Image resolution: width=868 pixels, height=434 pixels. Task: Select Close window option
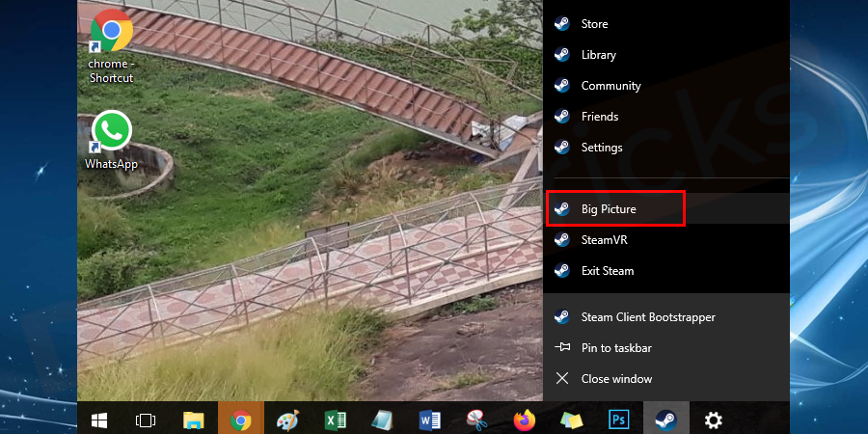[665, 379]
